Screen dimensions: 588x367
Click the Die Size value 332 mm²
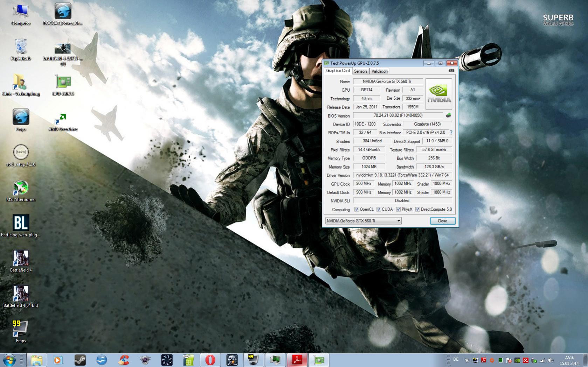click(x=413, y=99)
